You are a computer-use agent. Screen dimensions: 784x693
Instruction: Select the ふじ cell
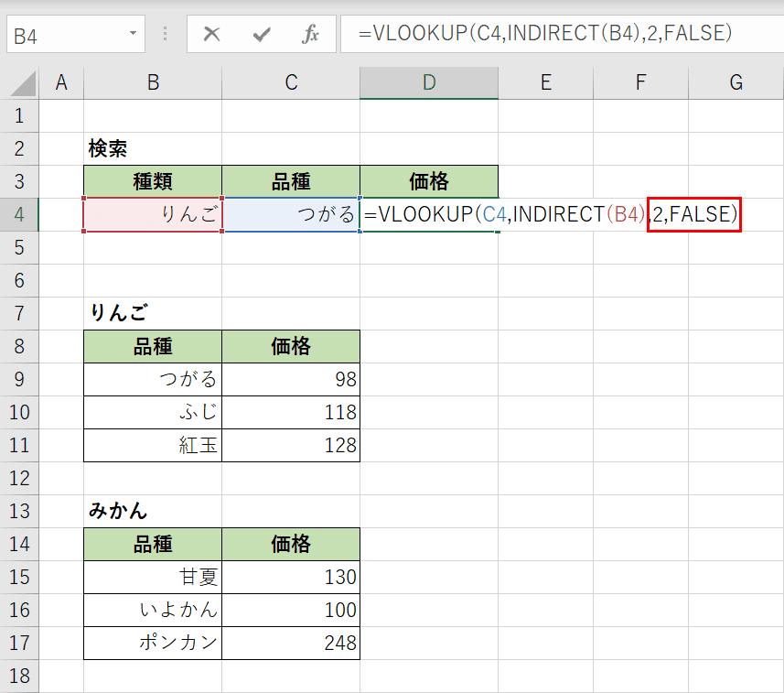click(153, 412)
